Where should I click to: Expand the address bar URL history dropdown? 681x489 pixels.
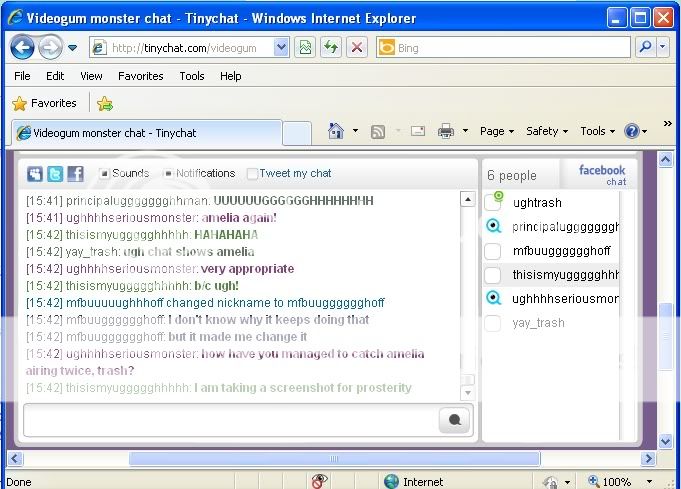pyautogui.click(x=281, y=48)
